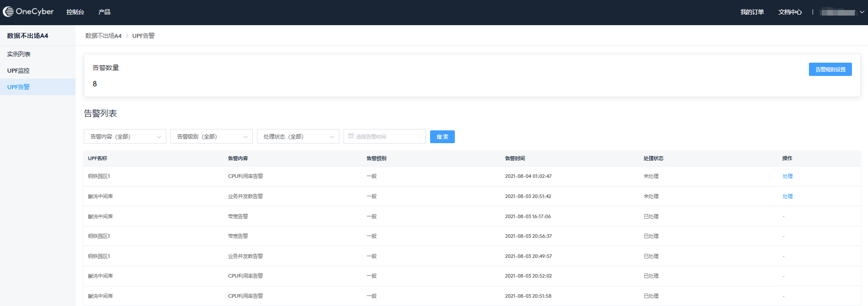
Task: Click 数据不出场A4 breadcrumb link
Action: click(x=104, y=36)
